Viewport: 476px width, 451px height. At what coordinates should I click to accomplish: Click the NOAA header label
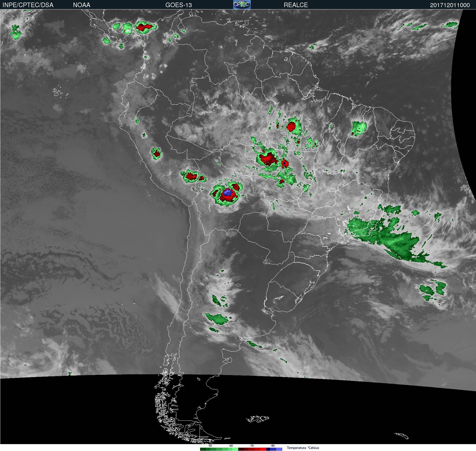[x=82, y=5]
